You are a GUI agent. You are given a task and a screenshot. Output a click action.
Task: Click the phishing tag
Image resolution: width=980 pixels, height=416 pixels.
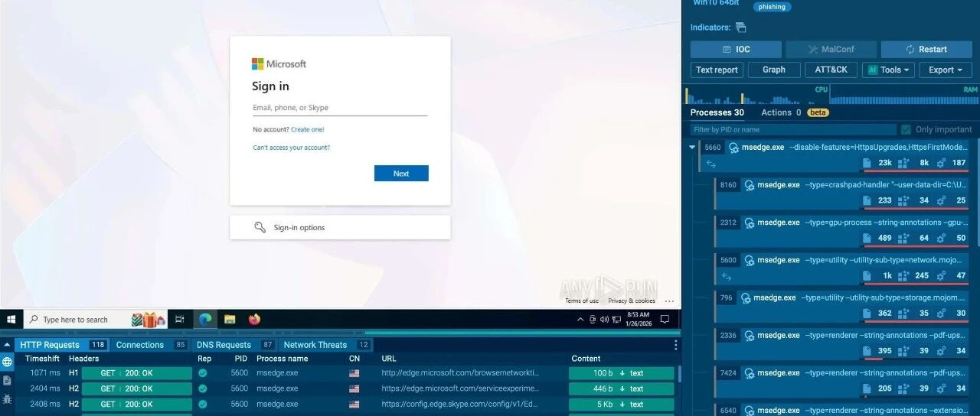click(772, 7)
